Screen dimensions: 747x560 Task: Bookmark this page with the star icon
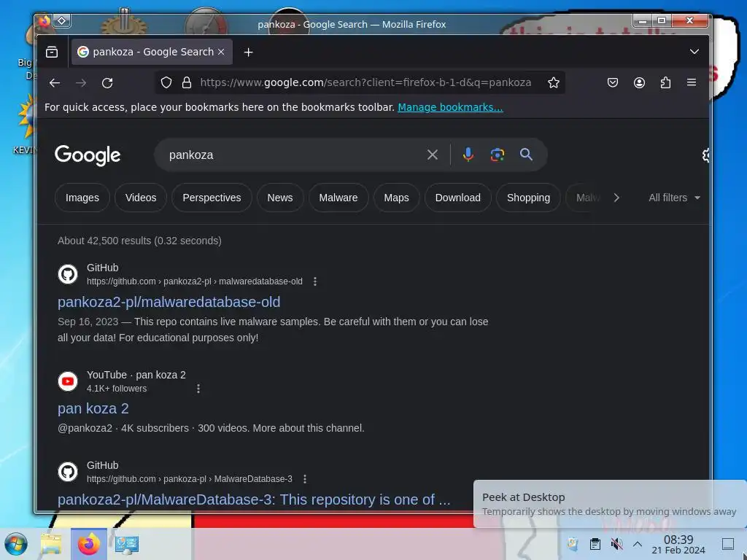click(553, 83)
